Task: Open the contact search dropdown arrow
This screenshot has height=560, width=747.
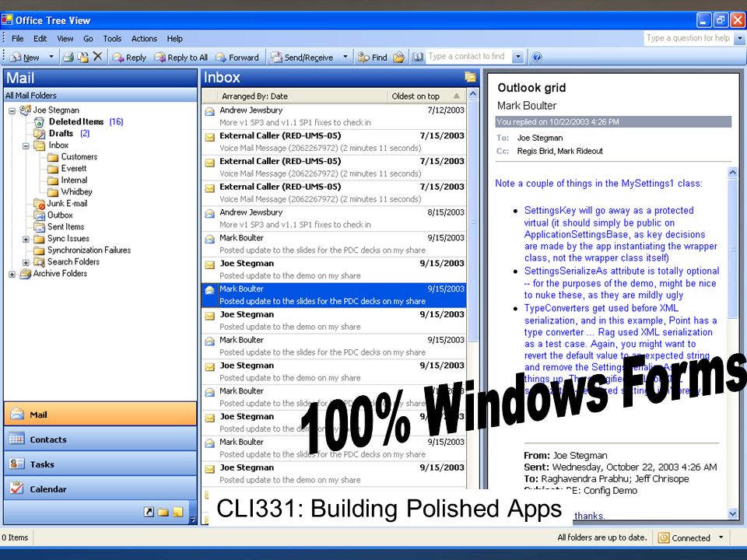Action: coord(518,57)
